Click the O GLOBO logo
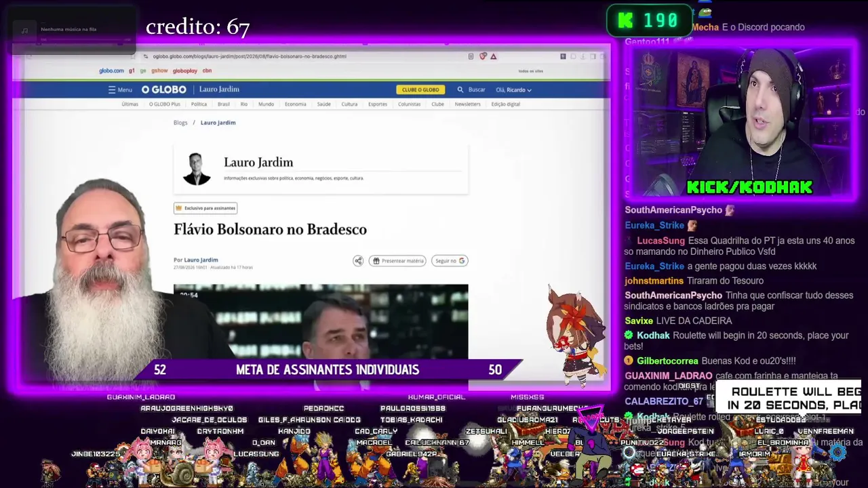Image resolution: width=868 pixels, height=488 pixels. 163,89
